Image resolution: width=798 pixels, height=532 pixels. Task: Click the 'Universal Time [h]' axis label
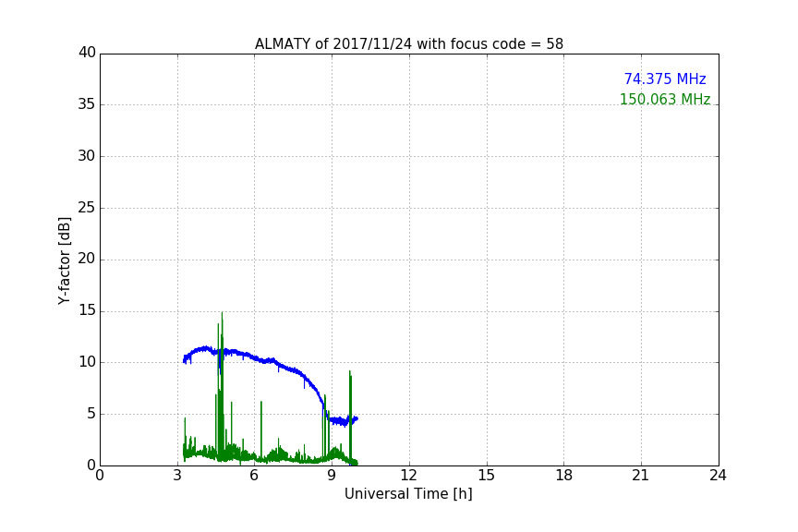pos(408,494)
